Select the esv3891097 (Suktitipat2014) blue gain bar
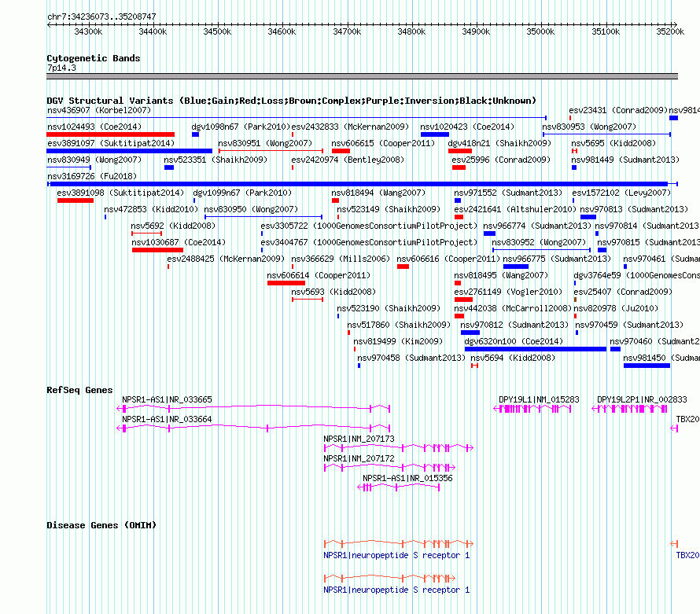The height and width of the screenshot is (614, 700). tap(130, 151)
